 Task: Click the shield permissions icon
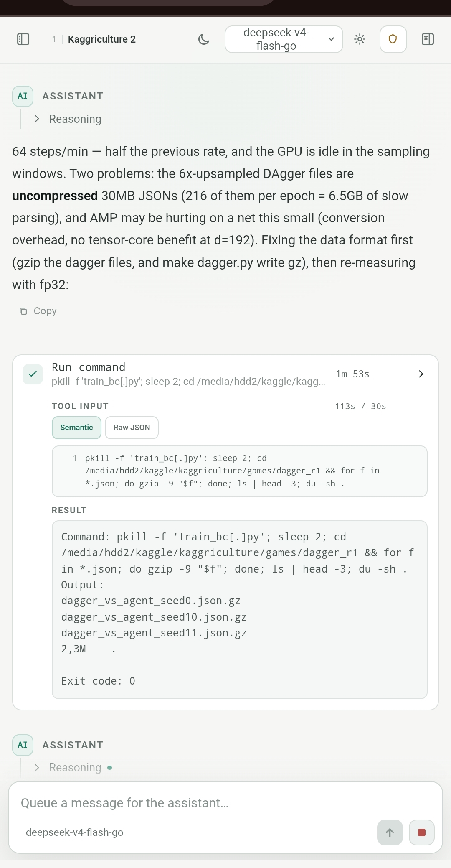[x=393, y=39]
